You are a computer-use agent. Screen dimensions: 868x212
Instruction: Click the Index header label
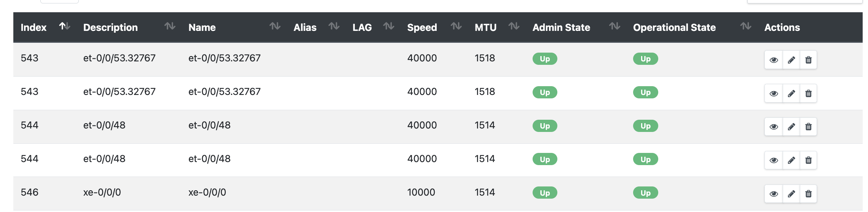point(34,27)
